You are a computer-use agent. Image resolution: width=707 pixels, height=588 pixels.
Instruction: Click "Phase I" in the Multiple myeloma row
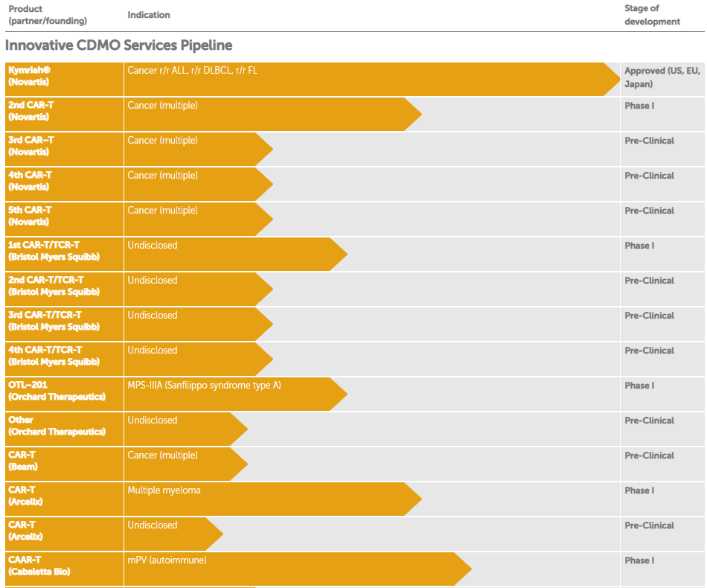click(639, 490)
